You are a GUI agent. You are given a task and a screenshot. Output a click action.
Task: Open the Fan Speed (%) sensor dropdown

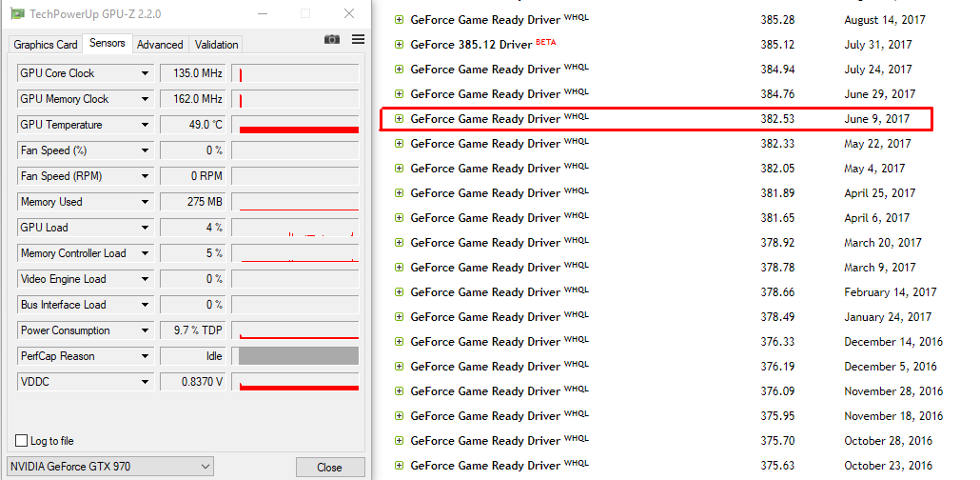point(145,150)
